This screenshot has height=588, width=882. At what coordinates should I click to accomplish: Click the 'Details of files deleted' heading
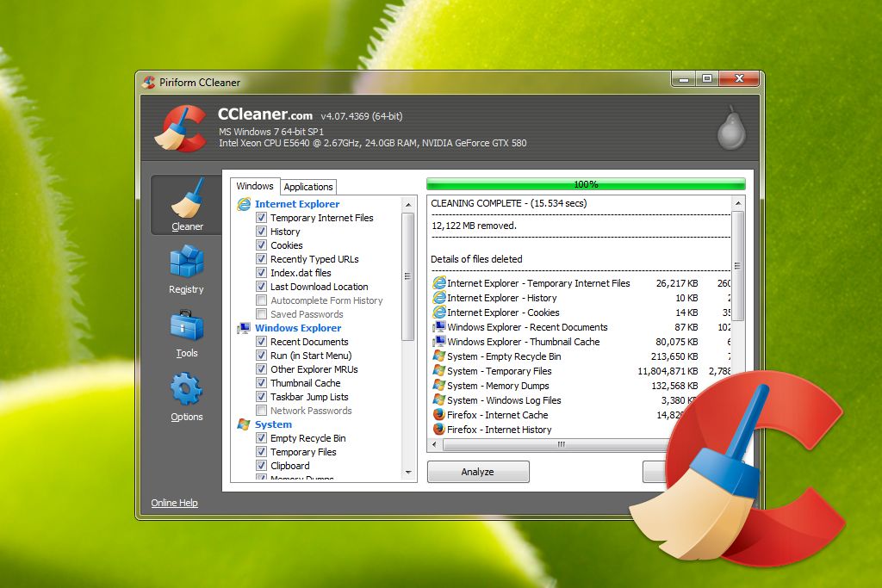tap(476, 259)
